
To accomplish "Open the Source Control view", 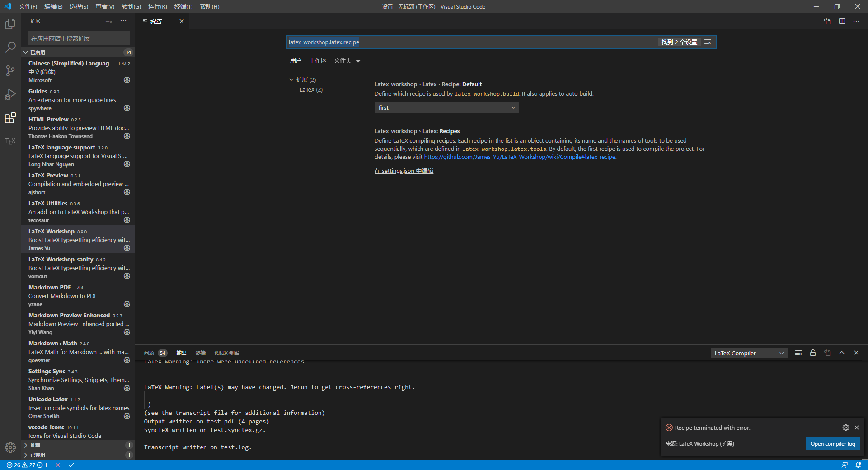I will coord(10,71).
